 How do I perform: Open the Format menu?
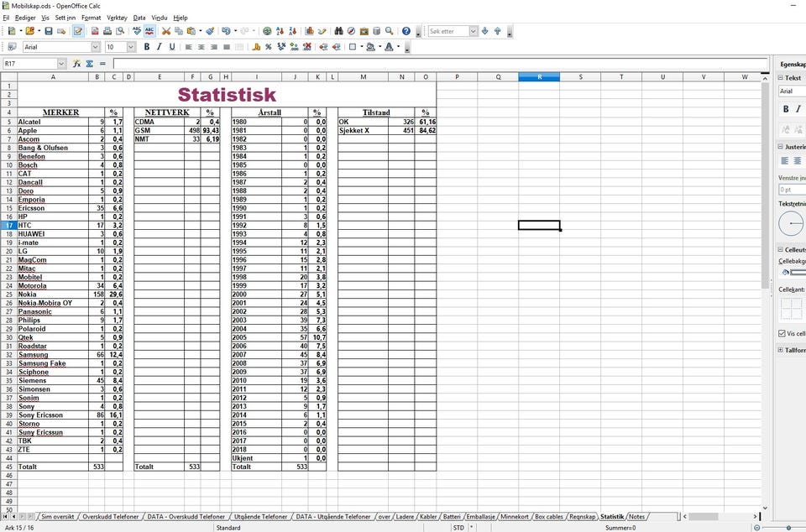click(x=91, y=18)
